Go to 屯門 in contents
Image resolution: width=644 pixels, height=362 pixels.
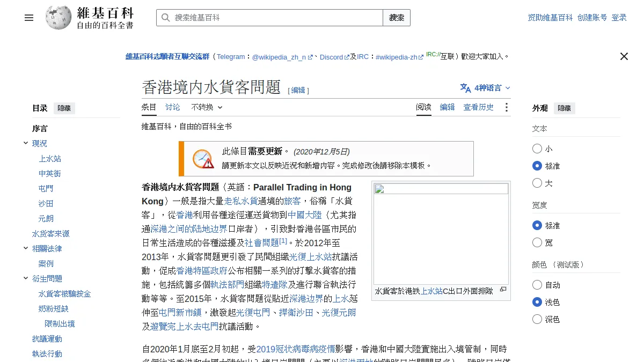[46, 189]
